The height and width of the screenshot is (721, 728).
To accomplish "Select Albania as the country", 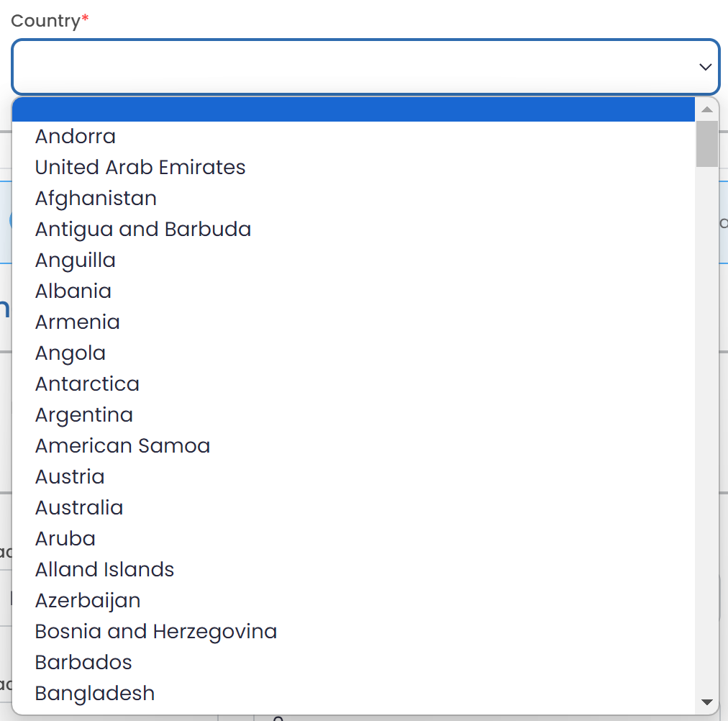I will tap(73, 291).
